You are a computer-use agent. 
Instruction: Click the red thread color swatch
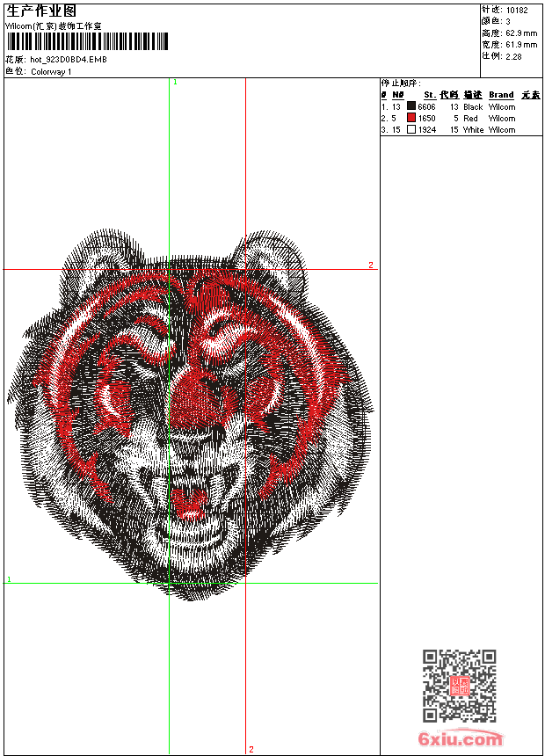[411, 118]
